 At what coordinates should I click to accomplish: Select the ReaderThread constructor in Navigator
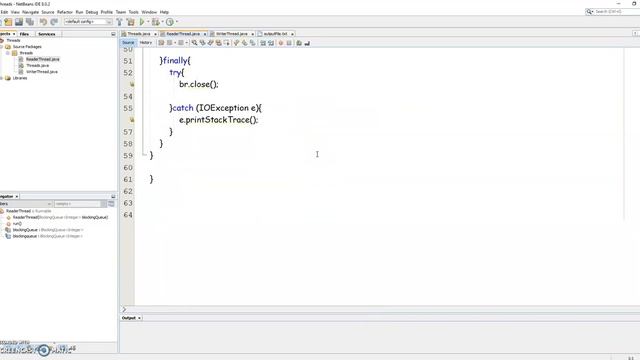coord(60,218)
